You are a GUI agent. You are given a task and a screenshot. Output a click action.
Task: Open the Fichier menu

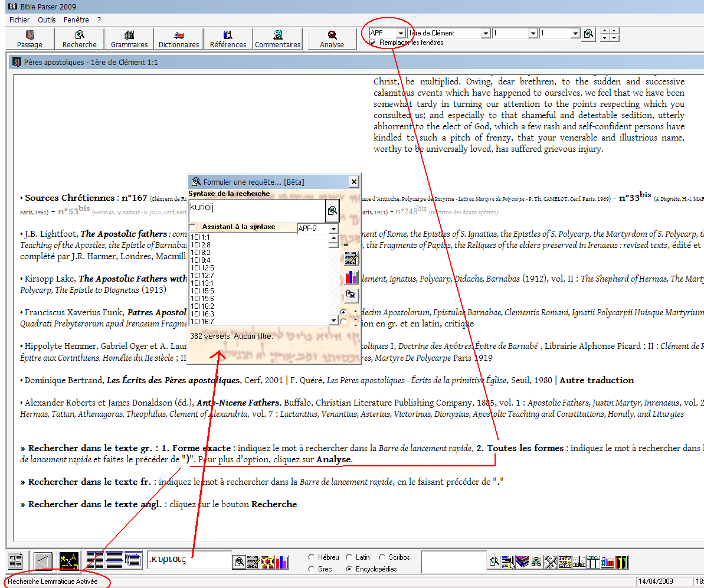(x=19, y=19)
